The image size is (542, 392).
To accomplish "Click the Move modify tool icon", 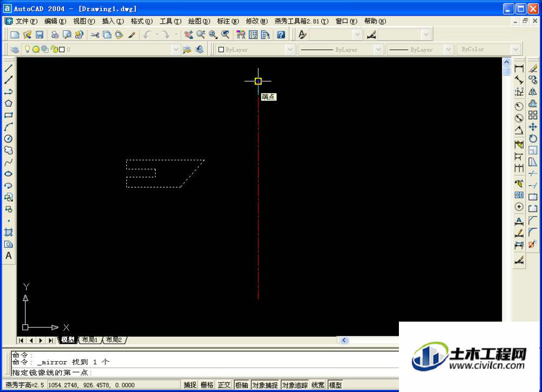I will 533,127.
